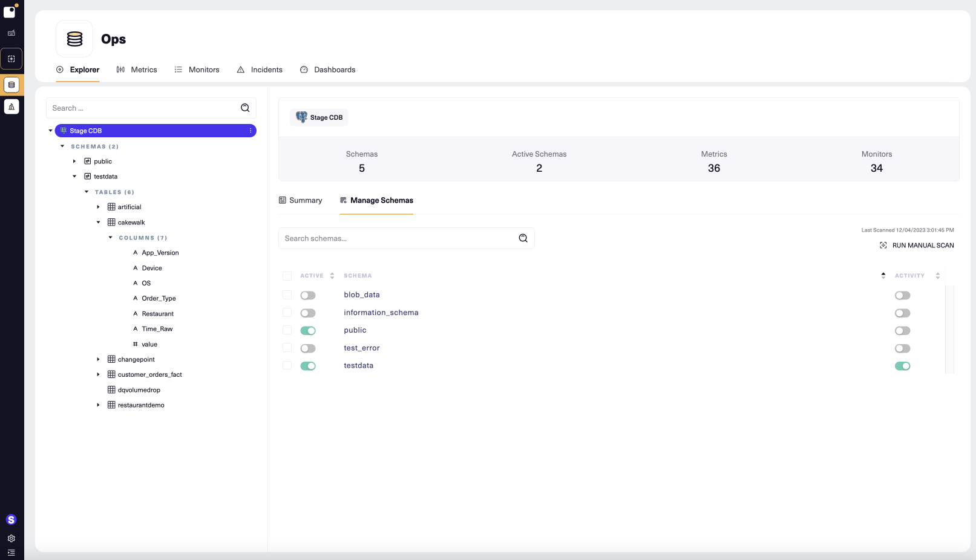Open the settings gear at sidebar bottom
Screen dimensions: 976x560
tap(11, 538)
